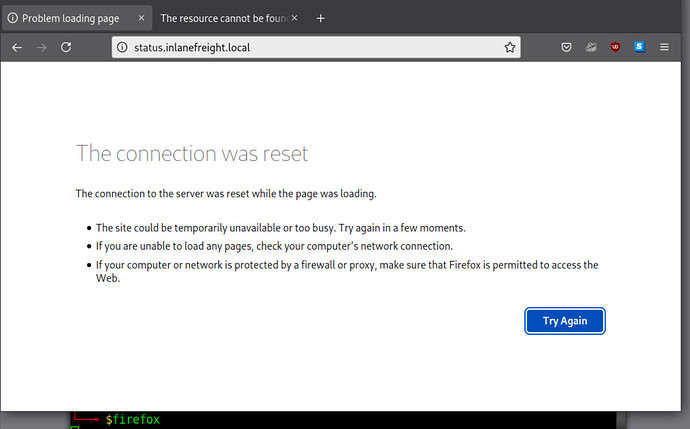Click the extension icon left of uBlock
The height and width of the screenshot is (429, 690).
pyautogui.click(x=591, y=47)
